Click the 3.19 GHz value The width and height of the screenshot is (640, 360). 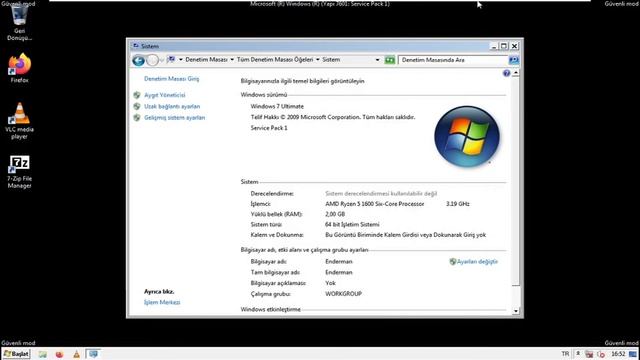click(458, 204)
